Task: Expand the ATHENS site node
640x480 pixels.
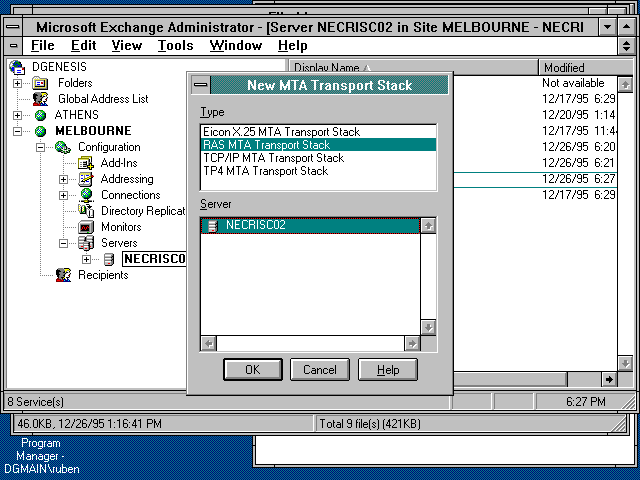Action: 18,115
